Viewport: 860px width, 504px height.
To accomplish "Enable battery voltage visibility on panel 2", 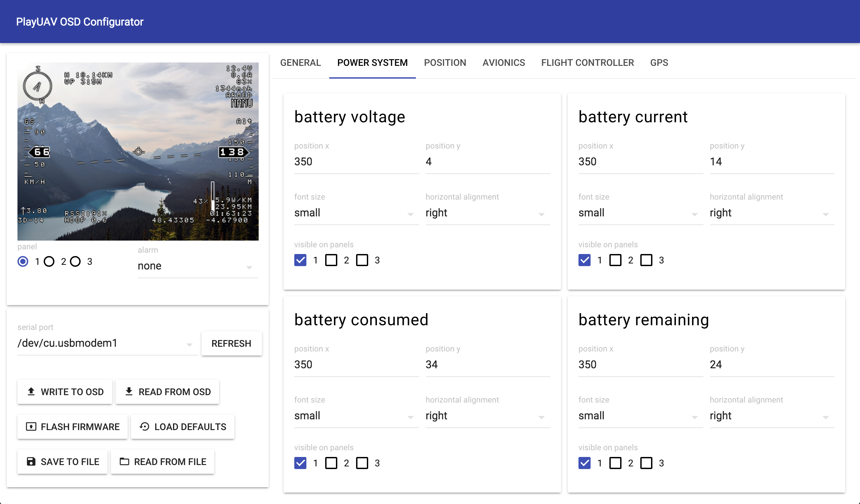I will point(331,260).
